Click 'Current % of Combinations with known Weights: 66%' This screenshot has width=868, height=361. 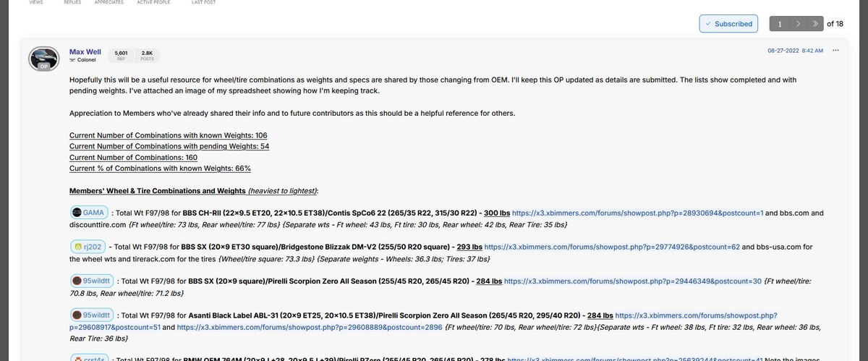pos(160,168)
